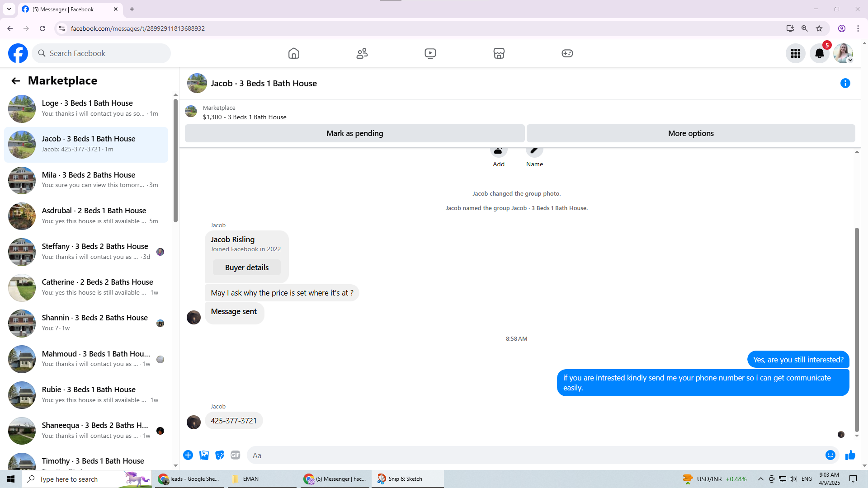This screenshot has height=488, width=868.
Task: Open Windows notification center
Action: pos(854,479)
